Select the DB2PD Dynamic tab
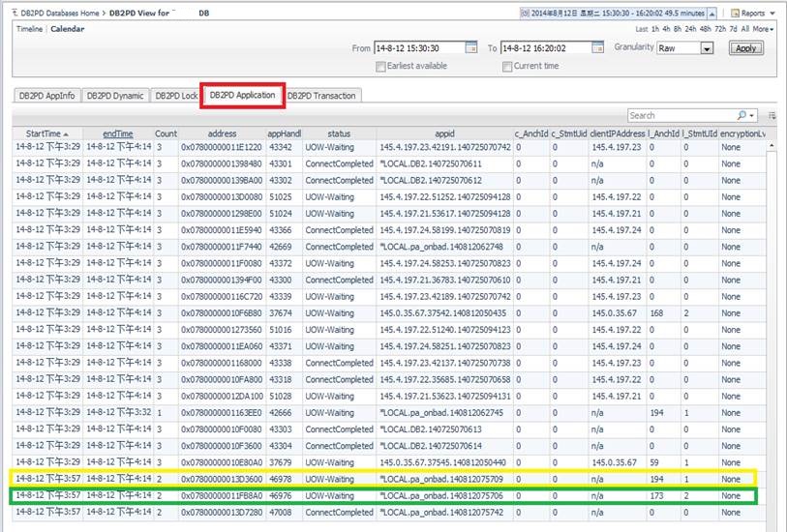Screen dimensions: 787x532 (115, 95)
